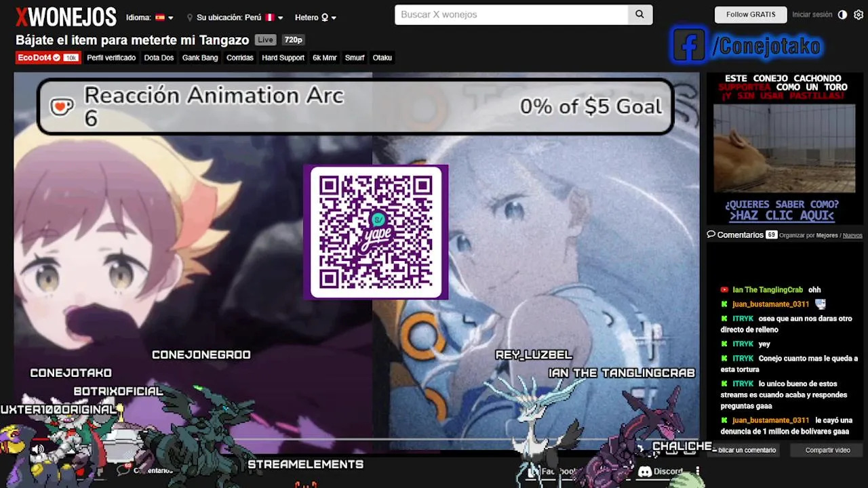The height and width of the screenshot is (488, 868).
Task: Click the Compartir video button
Action: click(827, 450)
